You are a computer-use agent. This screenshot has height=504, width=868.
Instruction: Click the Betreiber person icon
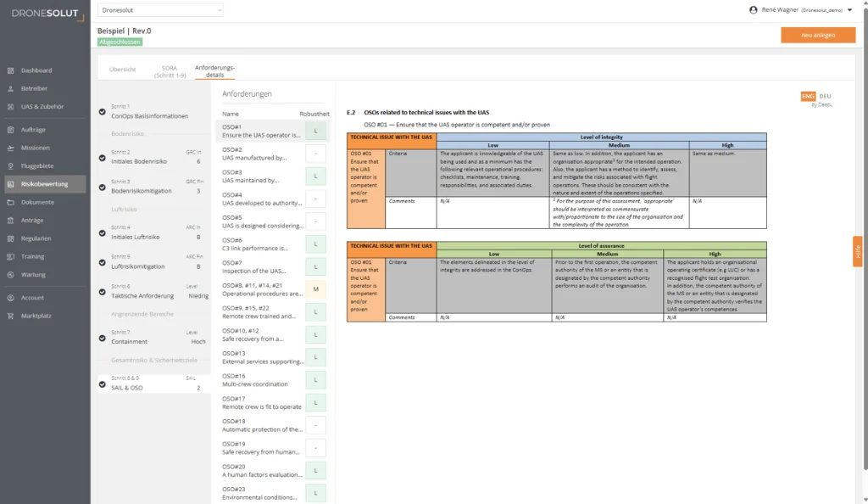(10, 88)
